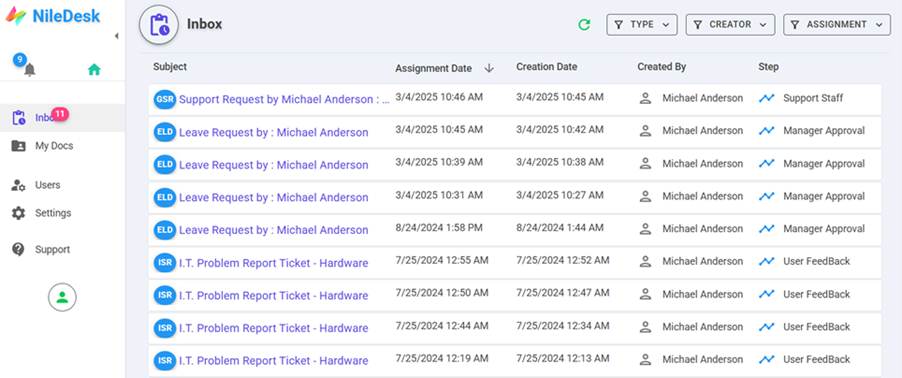Click ELD badge on 8/24/2024 1:58 PM row
902x378 pixels.
click(x=165, y=230)
